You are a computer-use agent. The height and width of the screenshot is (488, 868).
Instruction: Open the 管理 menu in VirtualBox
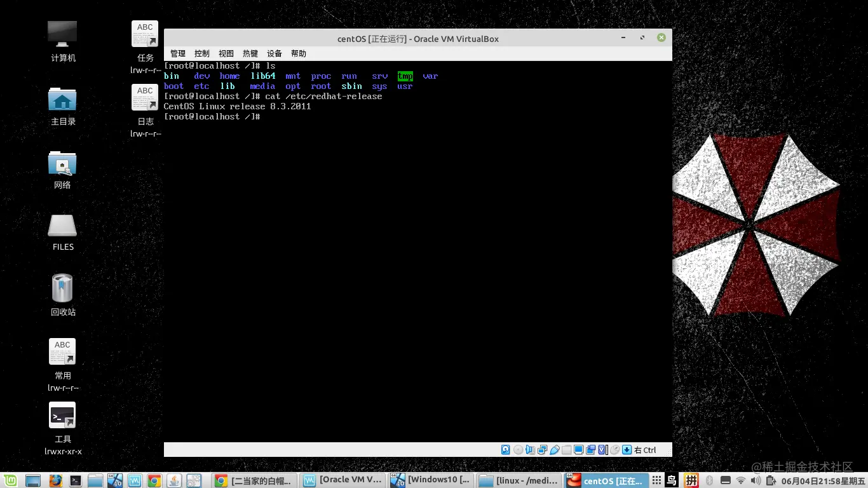click(178, 54)
